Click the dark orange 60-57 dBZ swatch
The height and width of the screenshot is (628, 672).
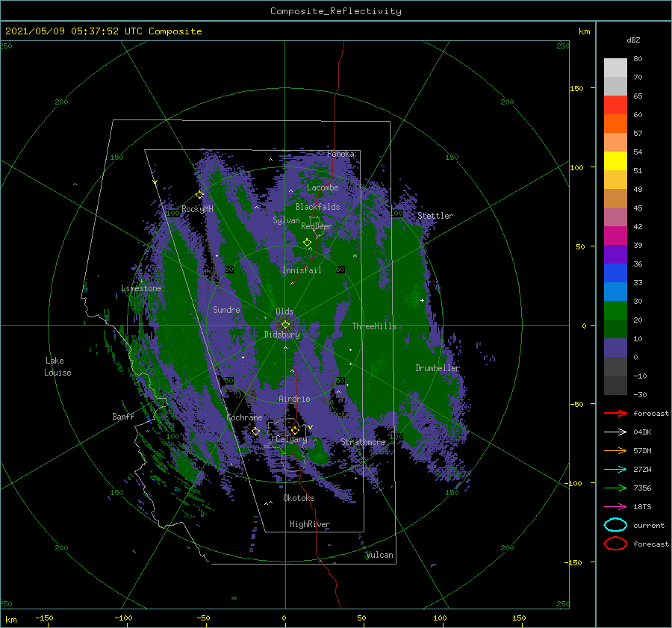click(x=615, y=124)
